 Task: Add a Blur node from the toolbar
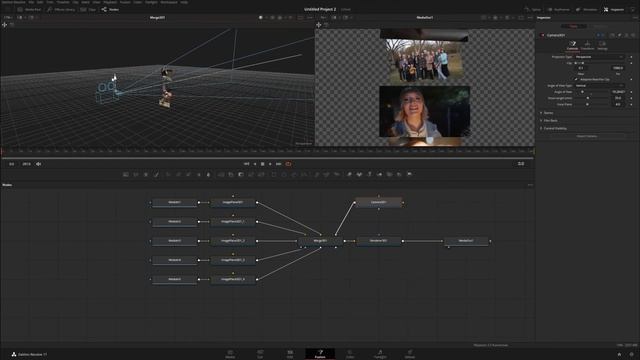click(x=208, y=174)
